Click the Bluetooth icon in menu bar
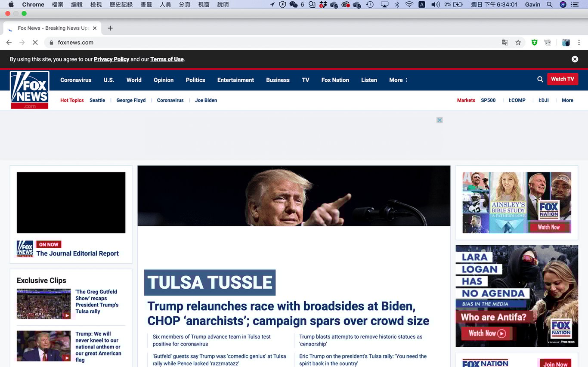 click(397, 4)
